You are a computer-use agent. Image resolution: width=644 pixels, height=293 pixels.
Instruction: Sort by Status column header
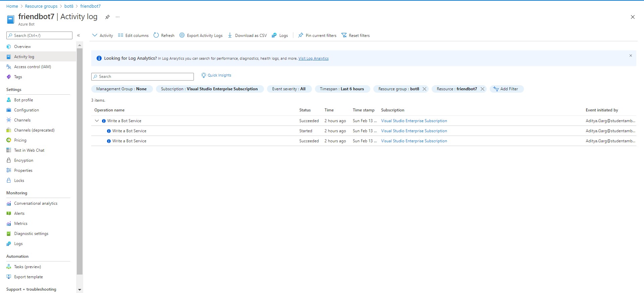305,110
